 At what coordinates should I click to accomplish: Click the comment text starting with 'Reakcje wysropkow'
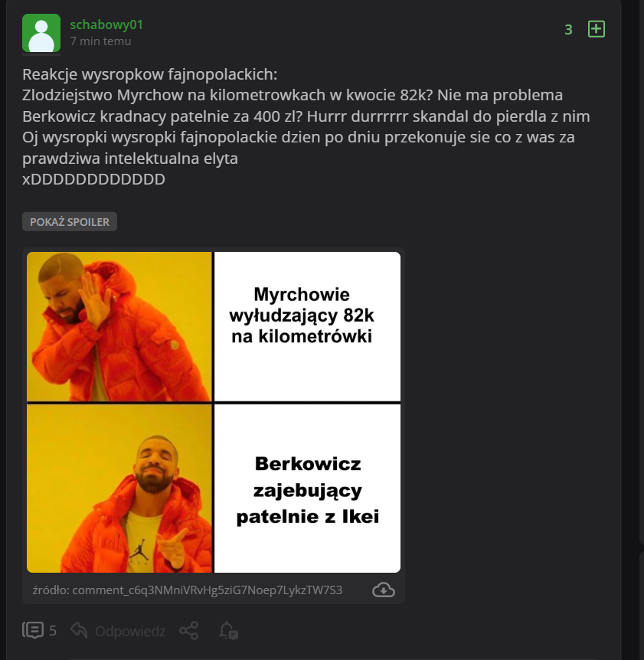tap(150, 74)
